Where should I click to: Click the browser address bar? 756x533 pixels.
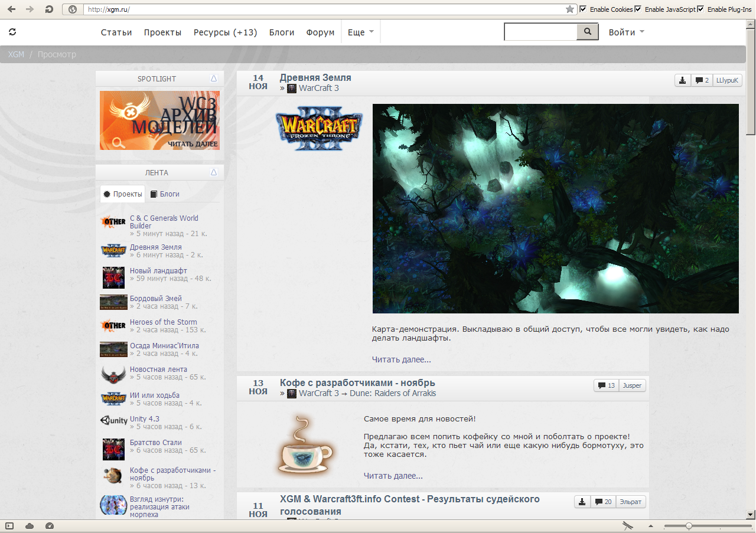click(x=324, y=9)
